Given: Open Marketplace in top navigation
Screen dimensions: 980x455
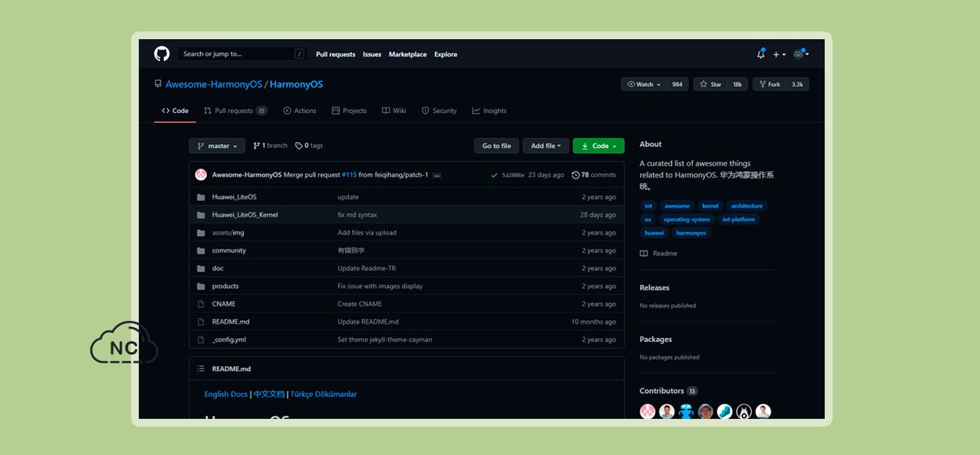Looking at the screenshot, I should [x=408, y=54].
